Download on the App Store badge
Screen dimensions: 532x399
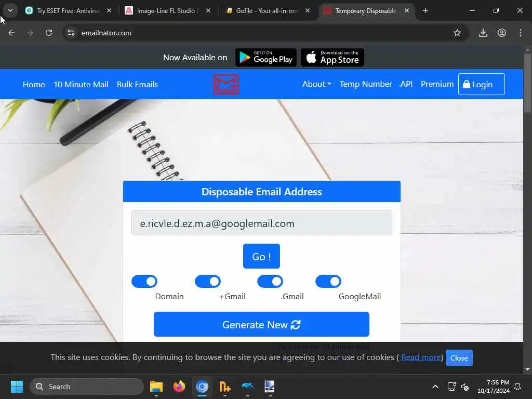click(x=332, y=57)
